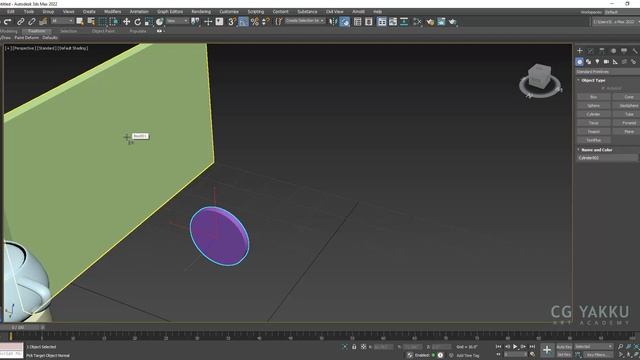
Task: Activate the Select Object tool
Action: [x=80, y=22]
